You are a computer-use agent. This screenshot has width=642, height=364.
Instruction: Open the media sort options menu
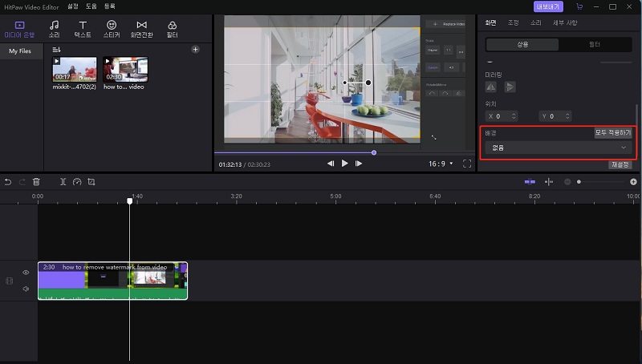(57, 50)
